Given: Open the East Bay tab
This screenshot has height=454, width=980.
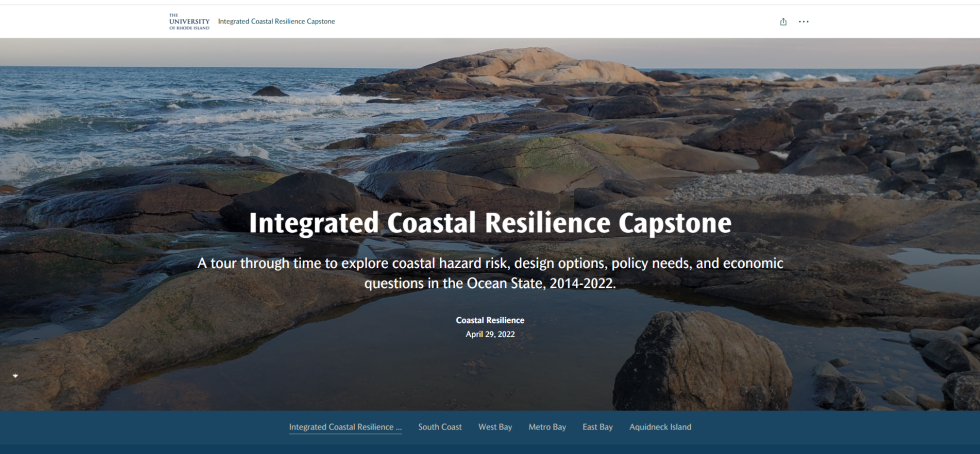Looking at the screenshot, I should [597, 427].
